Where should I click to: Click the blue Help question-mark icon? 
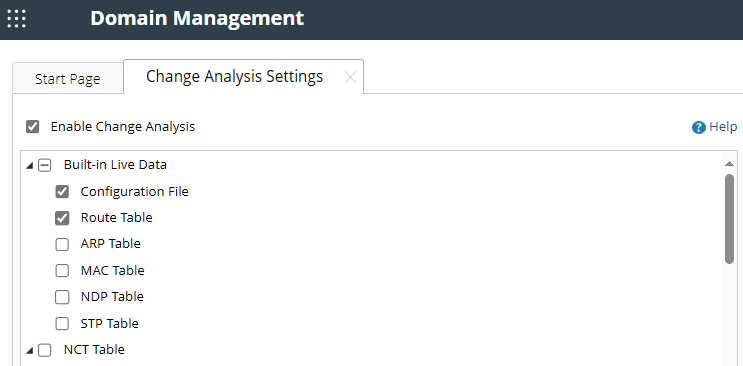click(699, 128)
